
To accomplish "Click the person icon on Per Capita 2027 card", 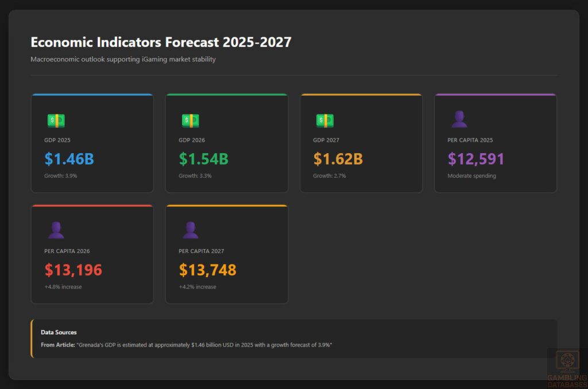I will coord(190,229).
